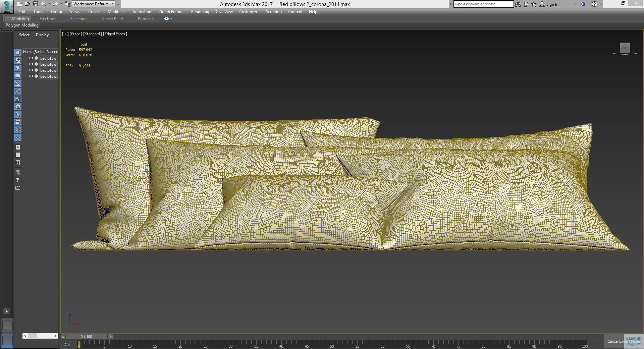This screenshot has height=349, width=644.
Task: Switch to the Freeform ribbon tab
Action: point(47,19)
